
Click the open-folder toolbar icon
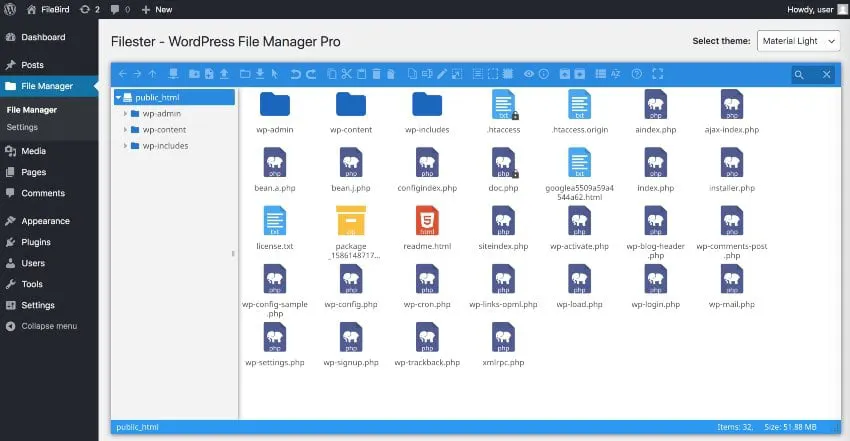[x=245, y=74]
